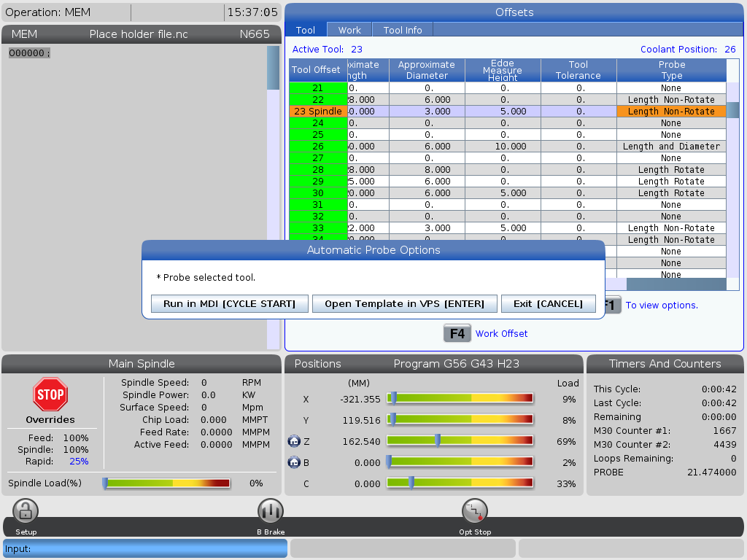Click the Length and Diameter probe type cell
747x560 pixels.
(671, 146)
